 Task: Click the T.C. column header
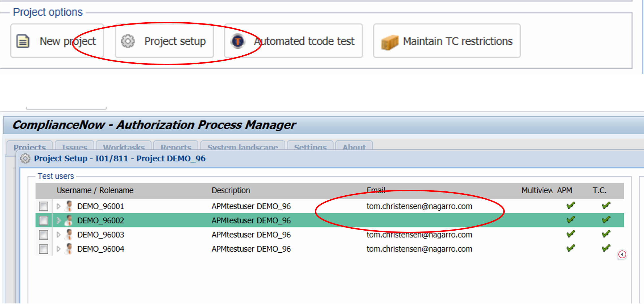(599, 190)
